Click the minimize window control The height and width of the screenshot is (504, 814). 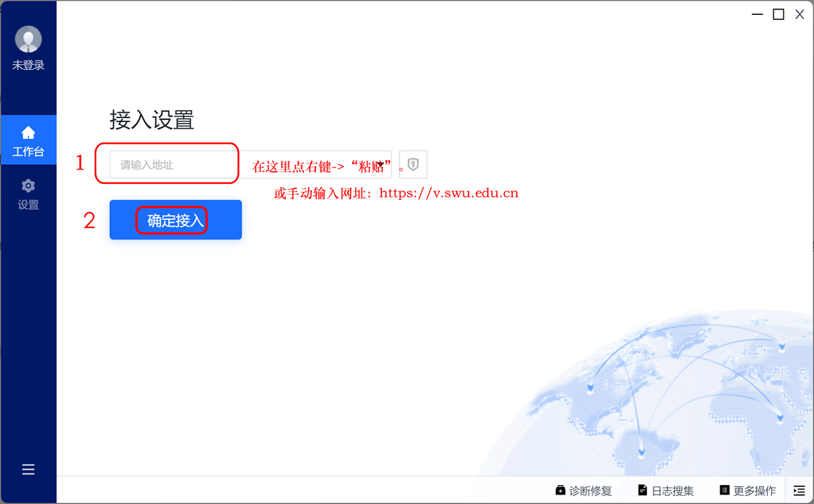coord(757,14)
